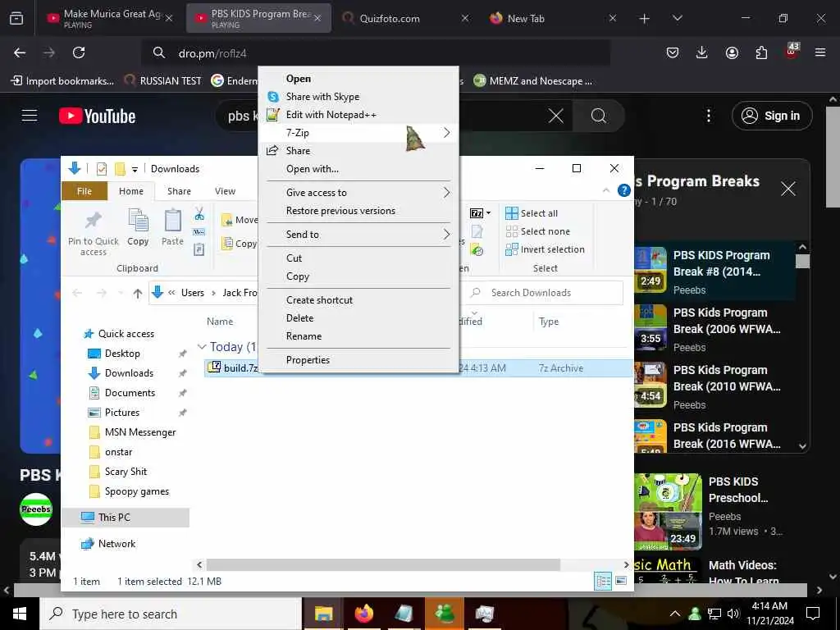Run the YouTube search magnifier button
This screenshot has width=840, height=630.
click(598, 116)
